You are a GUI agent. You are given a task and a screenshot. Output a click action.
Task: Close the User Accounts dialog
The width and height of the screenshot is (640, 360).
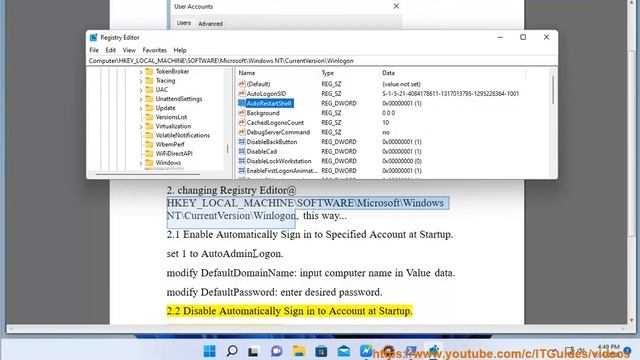point(396,6)
